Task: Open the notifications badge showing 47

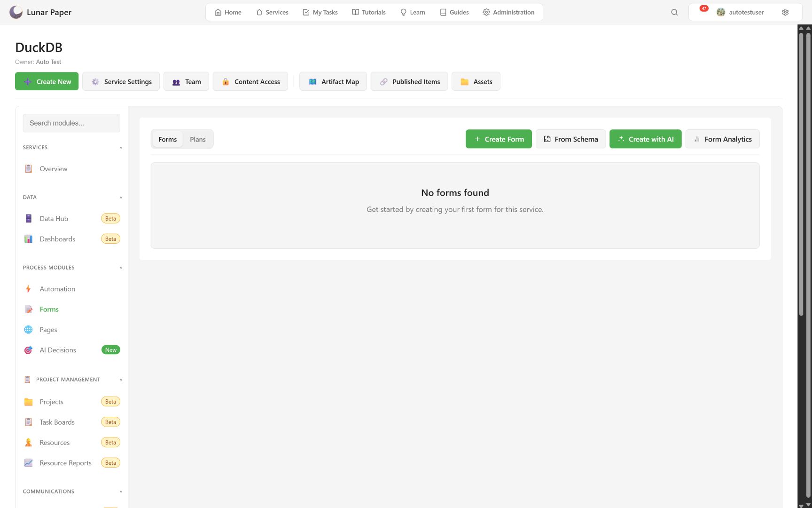Action: (x=704, y=8)
